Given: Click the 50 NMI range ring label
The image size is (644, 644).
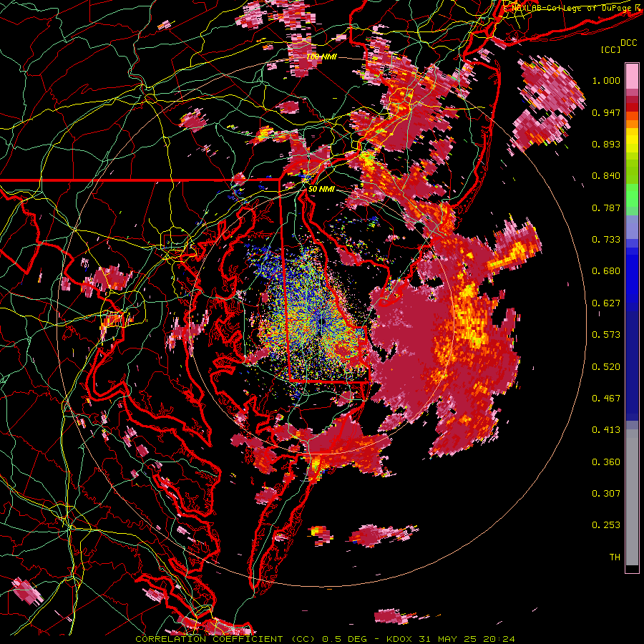Looking at the screenshot, I should (x=321, y=189).
